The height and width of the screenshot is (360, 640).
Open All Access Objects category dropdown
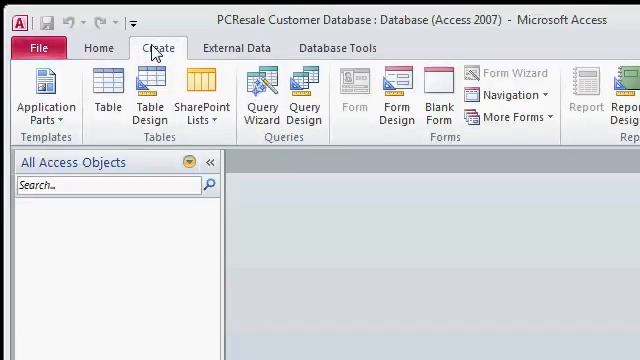189,162
